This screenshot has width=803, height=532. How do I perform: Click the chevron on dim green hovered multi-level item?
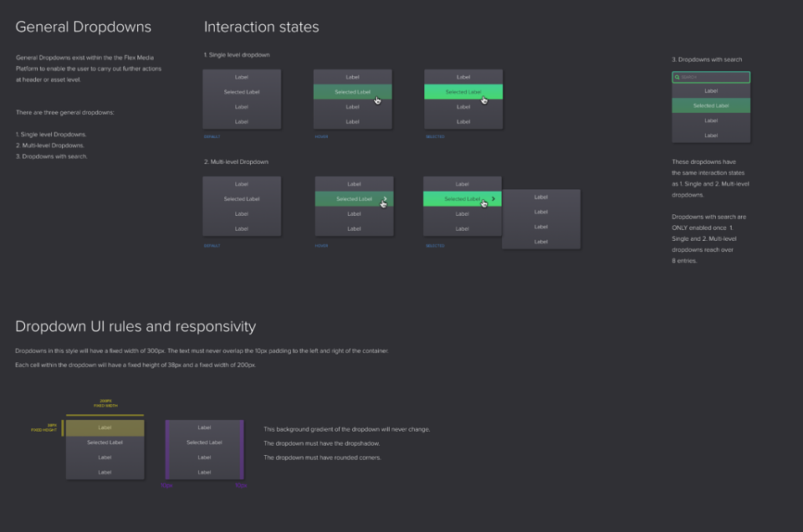(x=385, y=199)
